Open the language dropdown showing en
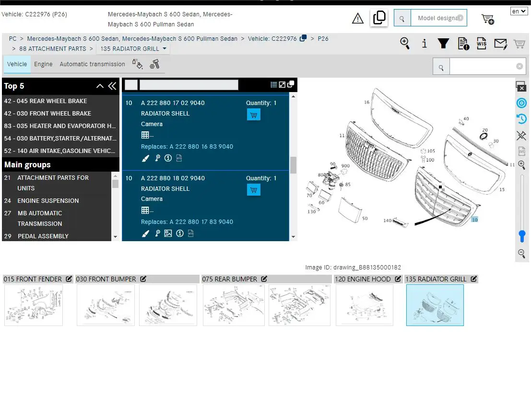This screenshot has height=420, width=531. (519, 11)
